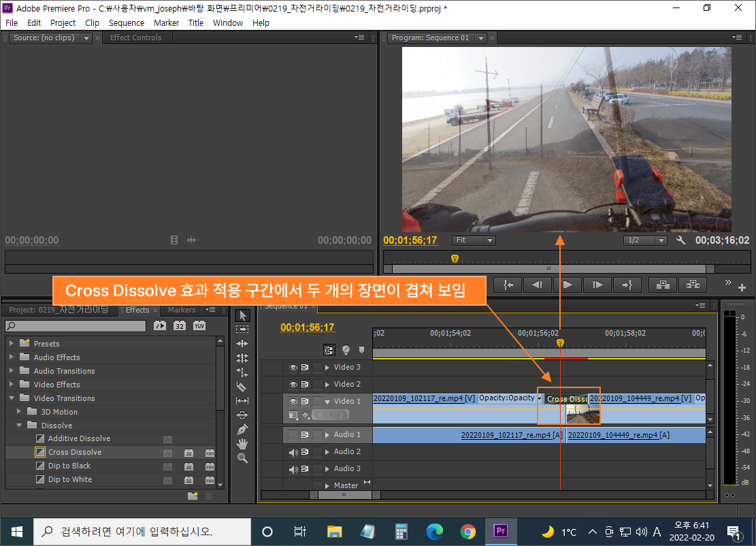Click Show Keyframes icon under Video 1
The width and height of the screenshot is (756, 546).
(x=306, y=415)
